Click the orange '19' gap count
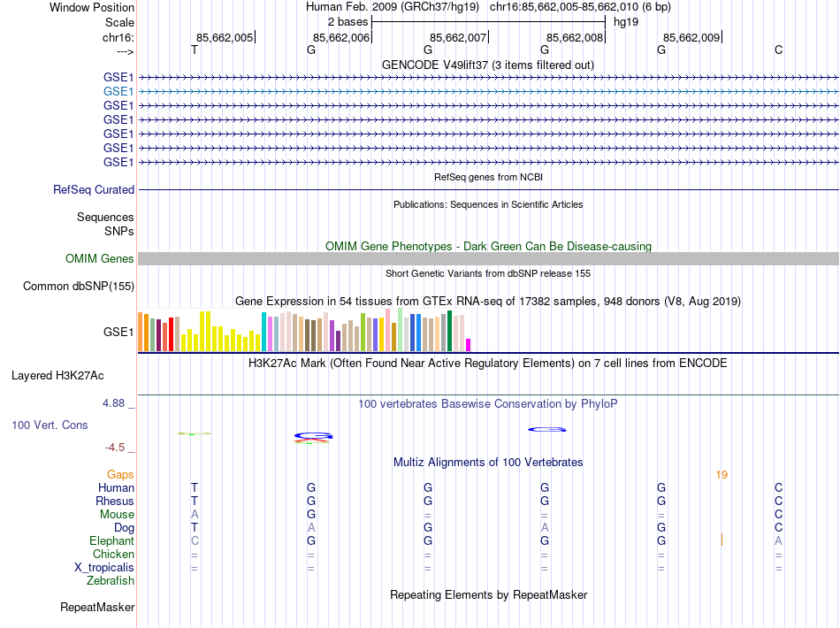This screenshot has height=628, width=840. [722, 475]
